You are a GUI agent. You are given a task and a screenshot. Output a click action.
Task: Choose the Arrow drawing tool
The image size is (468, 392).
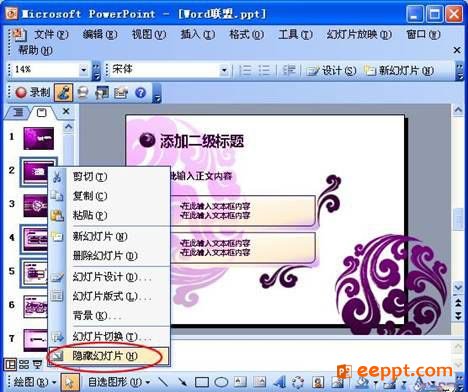click(182, 382)
